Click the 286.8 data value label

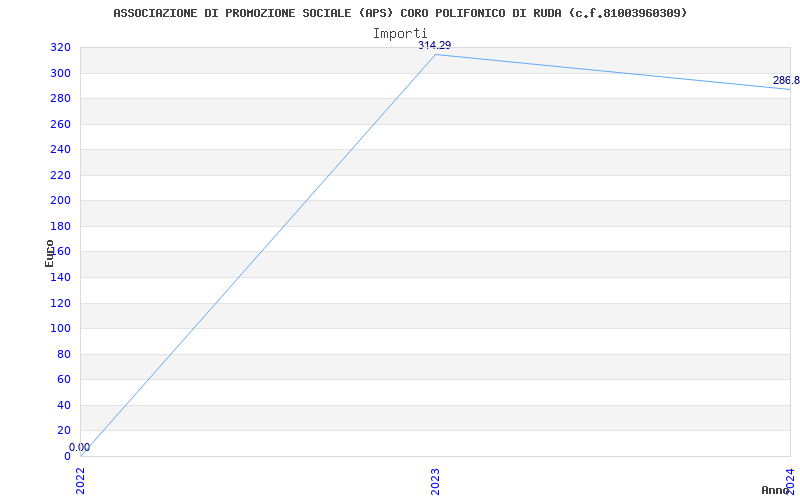[x=786, y=81]
